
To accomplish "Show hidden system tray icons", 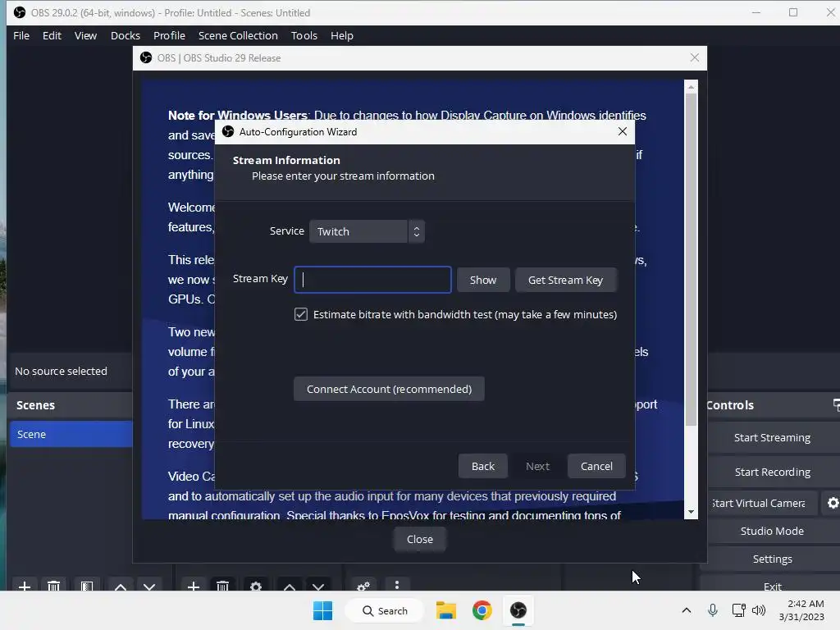I will pyautogui.click(x=687, y=610).
